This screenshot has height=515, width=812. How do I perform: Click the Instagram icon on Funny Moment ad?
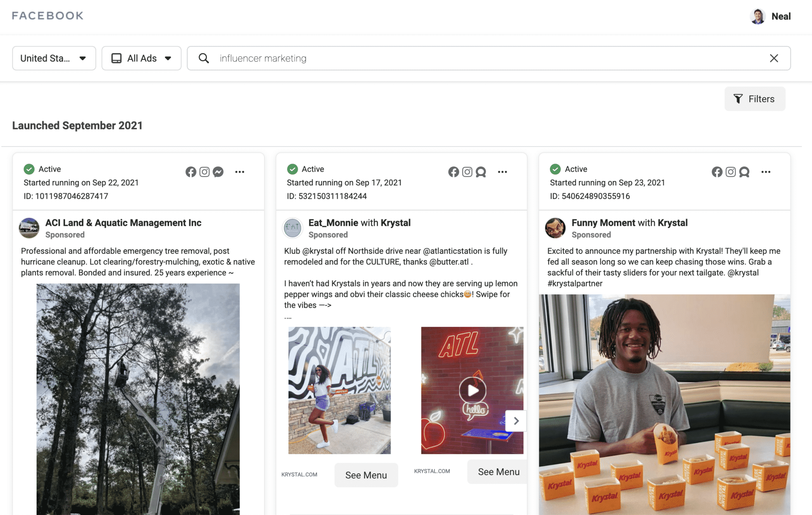click(731, 172)
